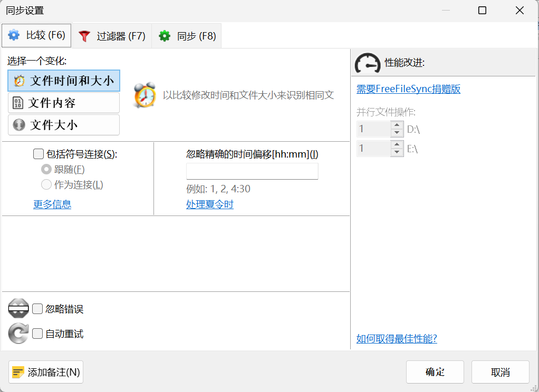Click the up arrow on D:\ spinner
This screenshot has height=392, width=539.
[397, 126]
